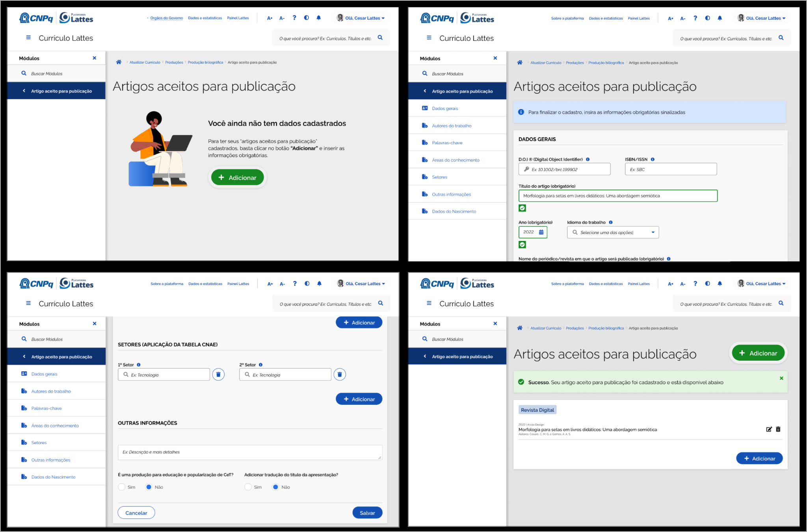Open the calendar icon in the Ano field
This screenshot has width=807, height=532.
[x=541, y=232]
